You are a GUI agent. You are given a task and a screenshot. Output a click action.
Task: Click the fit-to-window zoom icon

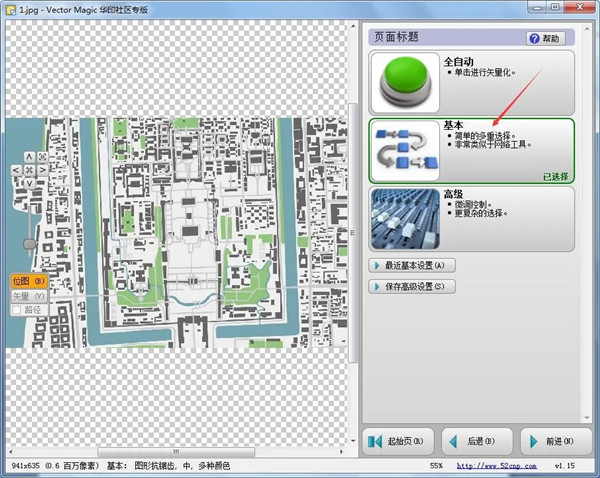tap(42, 156)
